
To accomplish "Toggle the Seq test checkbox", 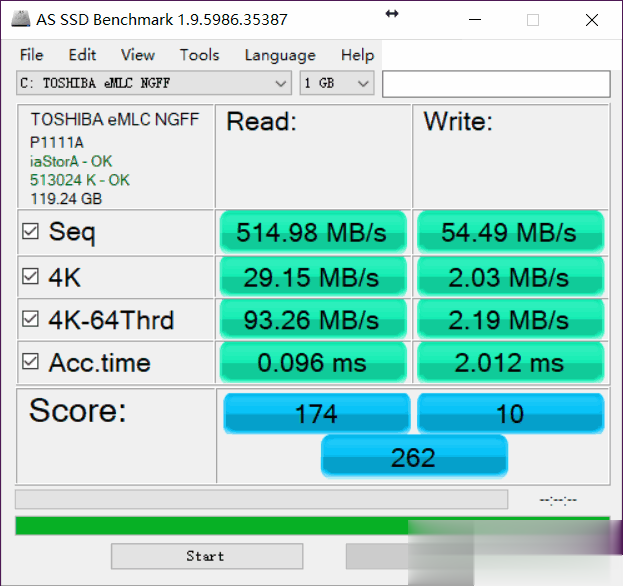I will pos(31,232).
